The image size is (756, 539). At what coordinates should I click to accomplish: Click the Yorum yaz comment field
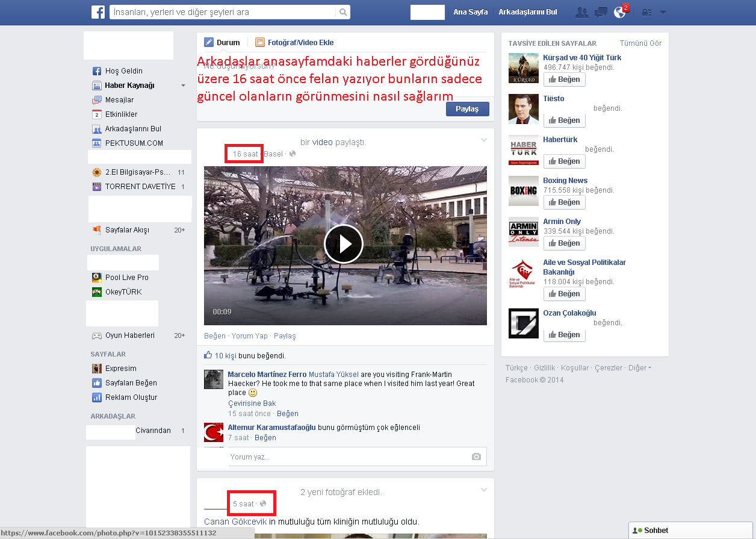tap(358, 456)
